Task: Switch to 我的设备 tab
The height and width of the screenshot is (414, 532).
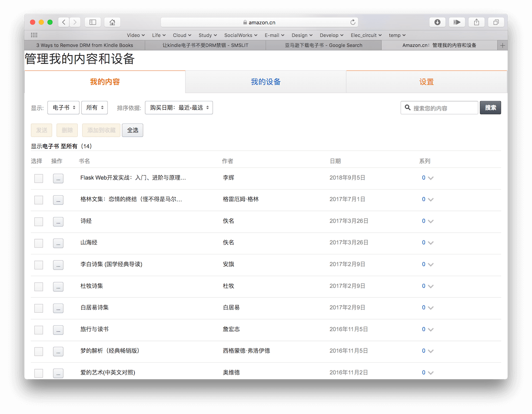Action: click(266, 82)
